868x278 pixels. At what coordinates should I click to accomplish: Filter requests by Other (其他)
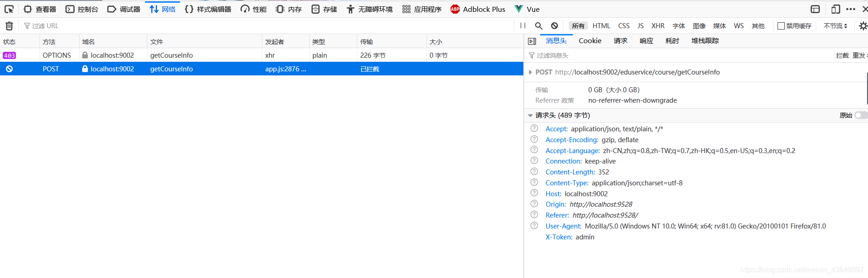(758, 26)
